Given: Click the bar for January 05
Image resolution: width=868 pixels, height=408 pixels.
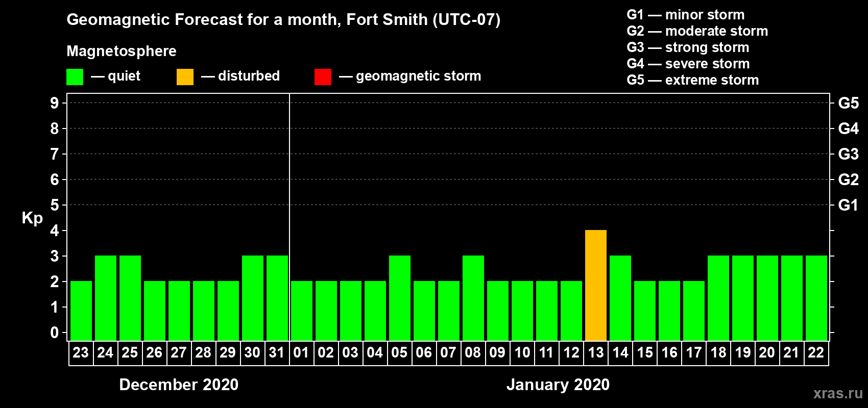Looking at the screenshot, I should coord(400,298).
